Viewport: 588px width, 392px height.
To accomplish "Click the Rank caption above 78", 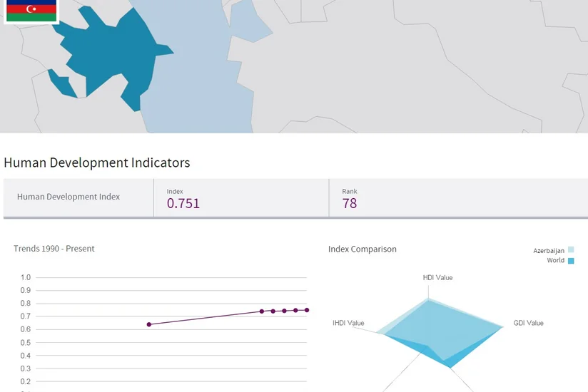I will coord(350,191).
